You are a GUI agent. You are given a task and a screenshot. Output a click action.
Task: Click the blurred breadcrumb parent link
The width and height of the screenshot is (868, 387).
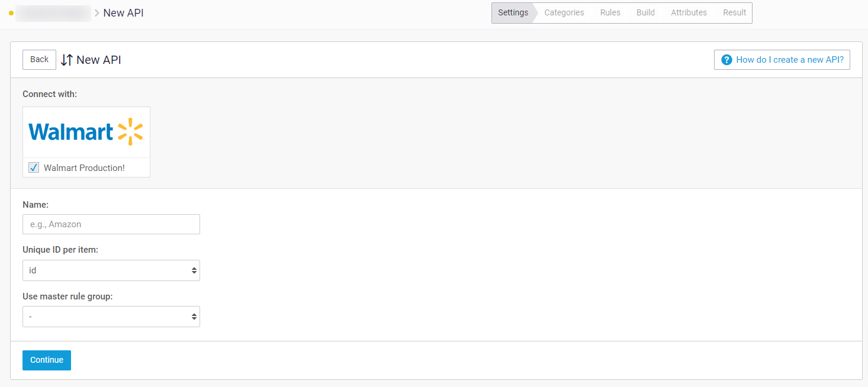coord(53,13)
